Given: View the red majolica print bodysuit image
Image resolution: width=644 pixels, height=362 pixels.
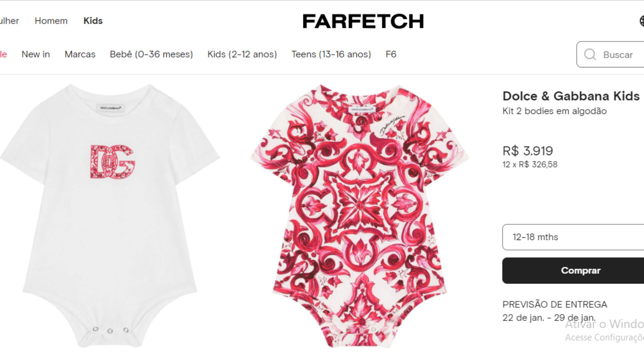Looking at the screenshot, I should (x=359, y=216).
